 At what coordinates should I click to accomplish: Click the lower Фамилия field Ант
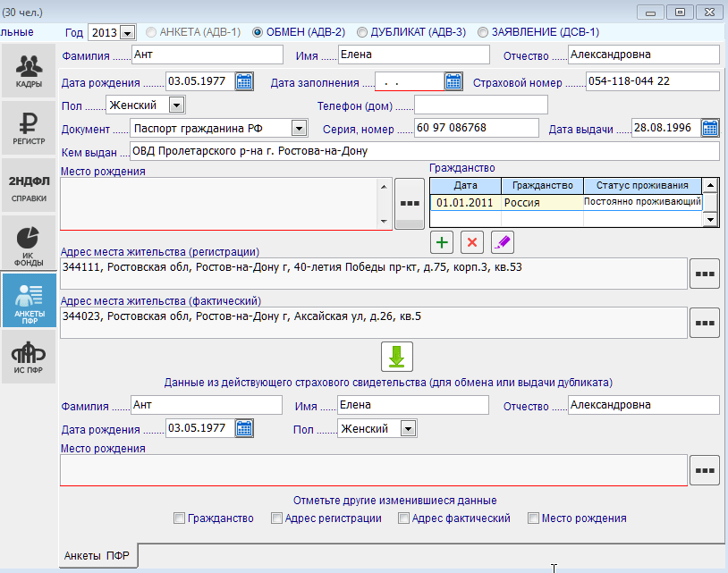point(206,405)
